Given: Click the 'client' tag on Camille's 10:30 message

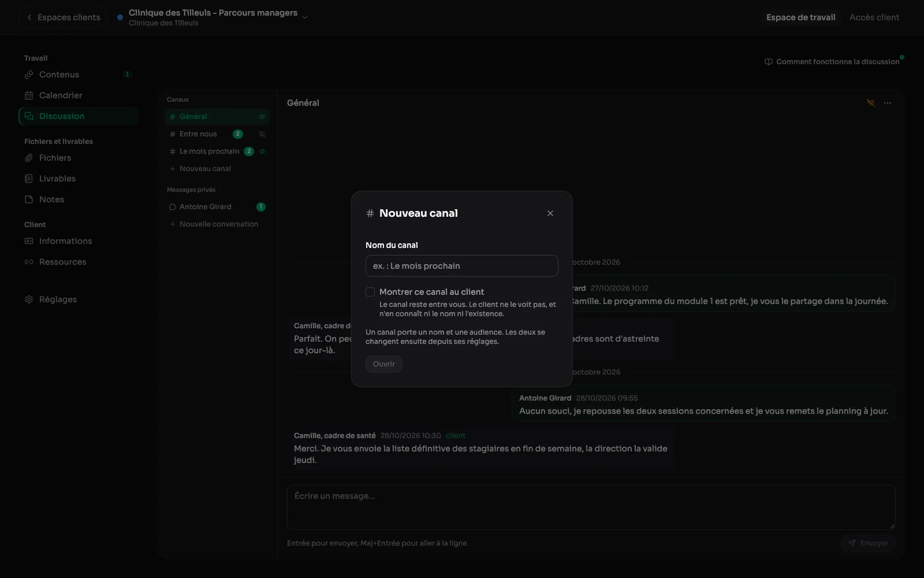Looking at the screenshot, I should tap(456, 436).
